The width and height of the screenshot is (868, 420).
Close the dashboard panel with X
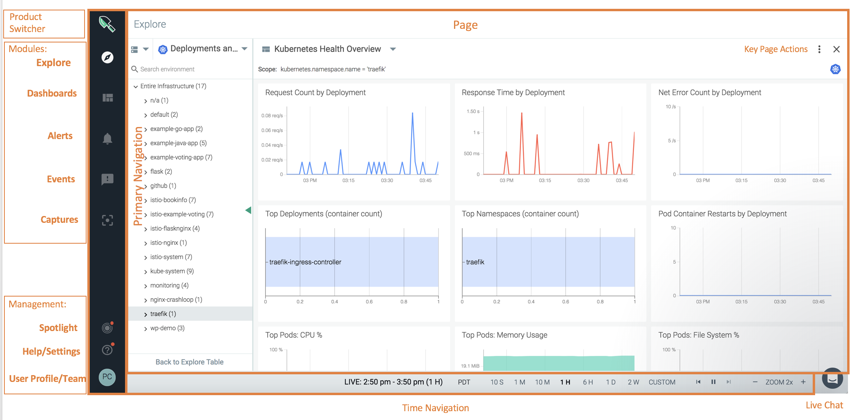coord(836,49)
